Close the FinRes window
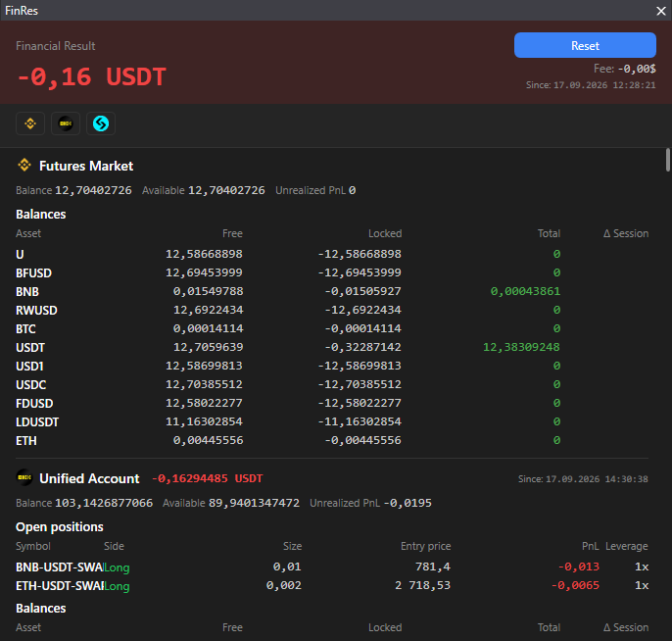The height and width of the screenshot is (641, 672). 661,11
